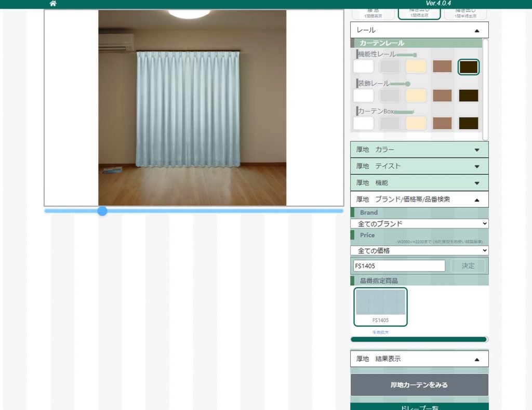Pick the white 機能性レール color

363,67
